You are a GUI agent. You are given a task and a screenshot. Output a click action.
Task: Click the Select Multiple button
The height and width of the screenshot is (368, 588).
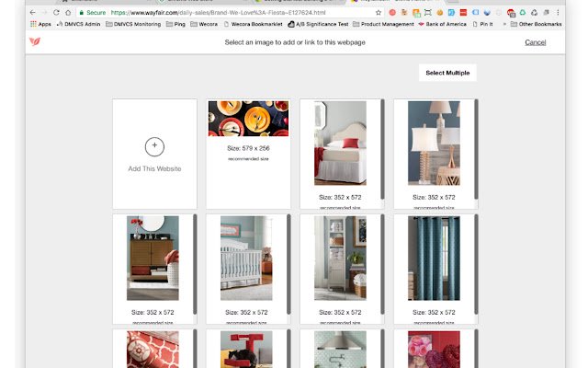447,73
